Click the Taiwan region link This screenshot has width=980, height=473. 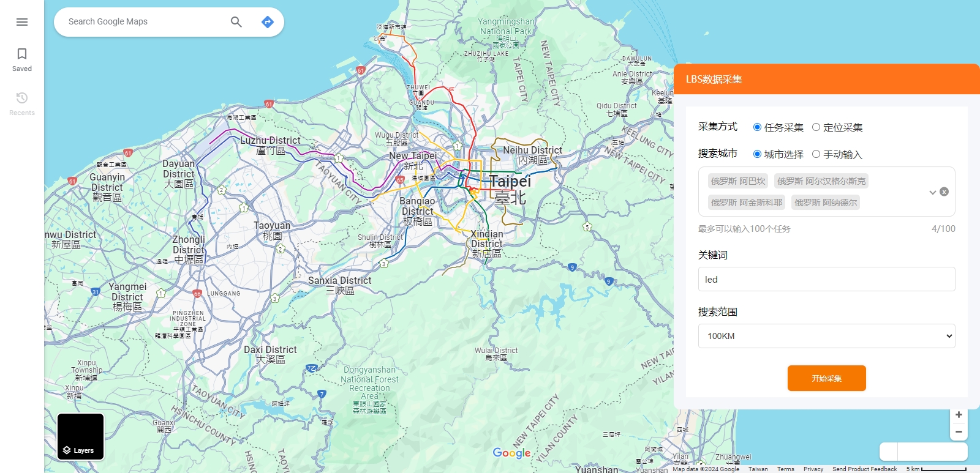coord(758,469)
